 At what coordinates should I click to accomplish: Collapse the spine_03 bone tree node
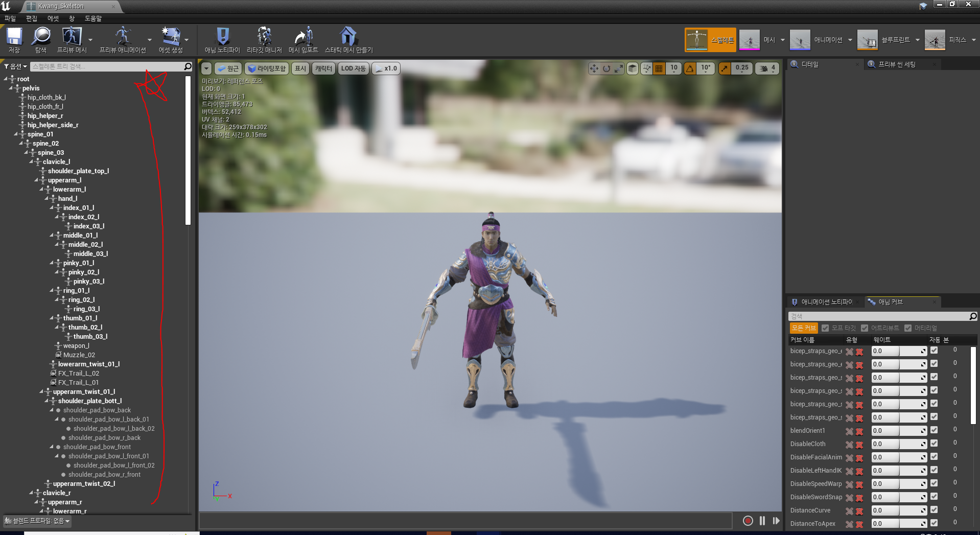coord(26,153)
